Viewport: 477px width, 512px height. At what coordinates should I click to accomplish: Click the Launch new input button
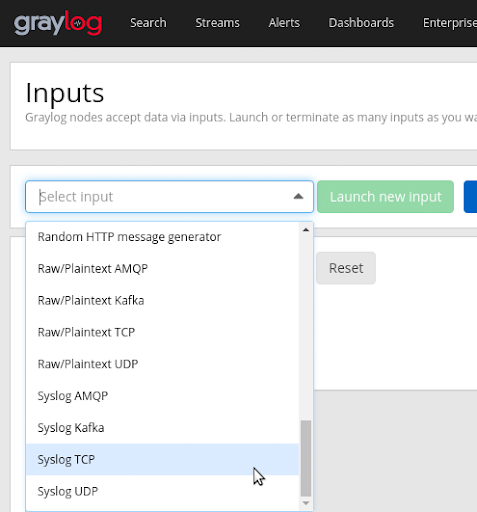point(385,197)
